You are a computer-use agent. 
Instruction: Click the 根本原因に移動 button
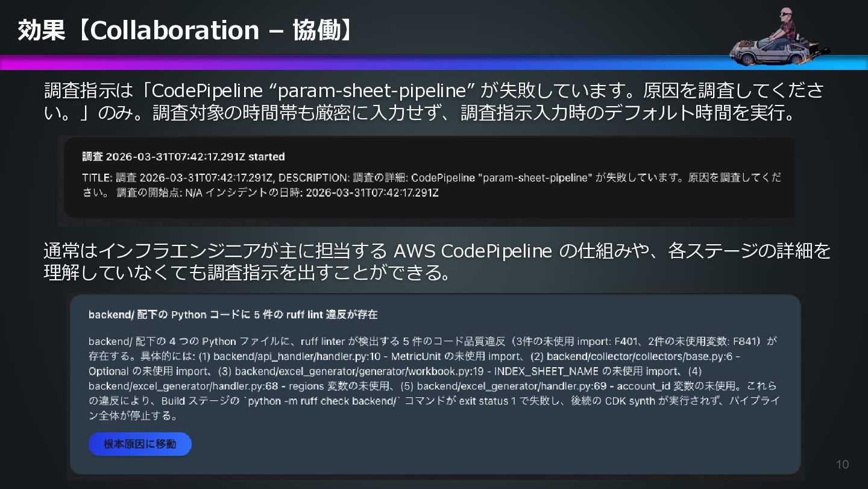pyautogui.click(x=140, y=444)
